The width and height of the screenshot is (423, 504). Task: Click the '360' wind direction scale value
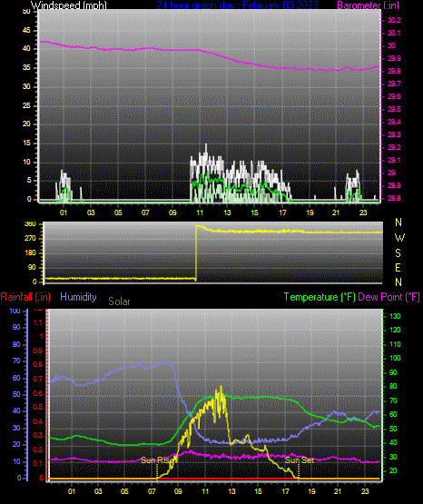(30, 224)
